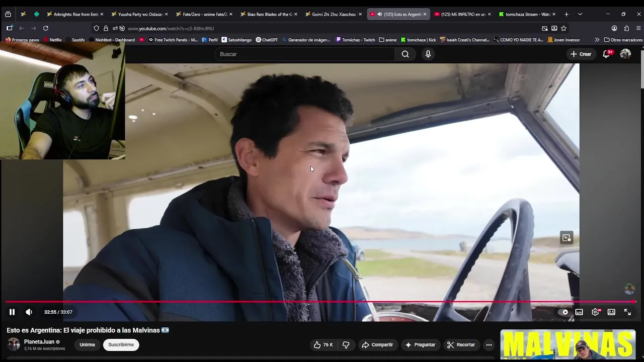Start voice search with the microphone
Screen dimensions: 644x362
(428, 54)
